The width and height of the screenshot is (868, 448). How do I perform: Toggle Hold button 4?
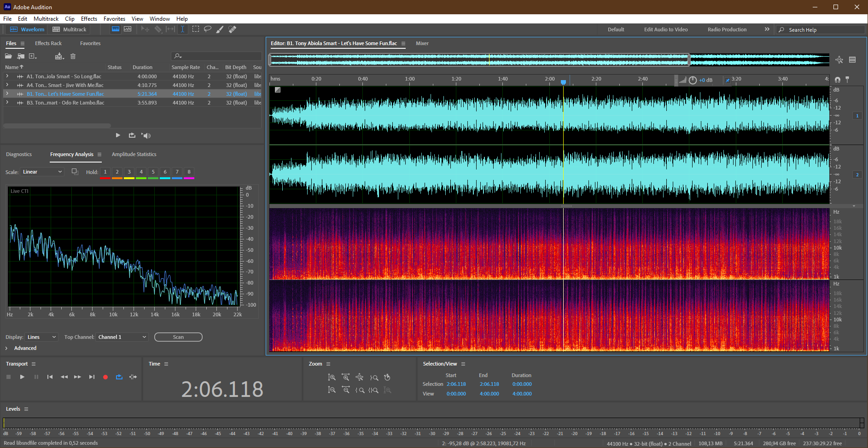[141, 172]
